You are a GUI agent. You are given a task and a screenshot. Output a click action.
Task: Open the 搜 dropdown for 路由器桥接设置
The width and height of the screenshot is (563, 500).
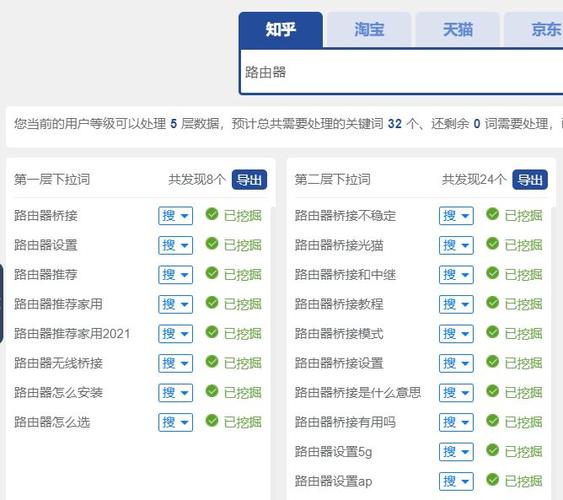[x=456, y=363]
